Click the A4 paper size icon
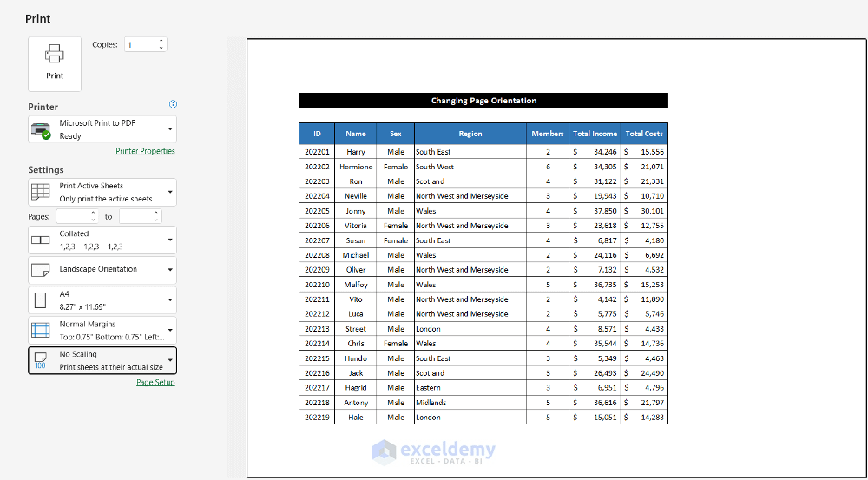 click(41, 300)
